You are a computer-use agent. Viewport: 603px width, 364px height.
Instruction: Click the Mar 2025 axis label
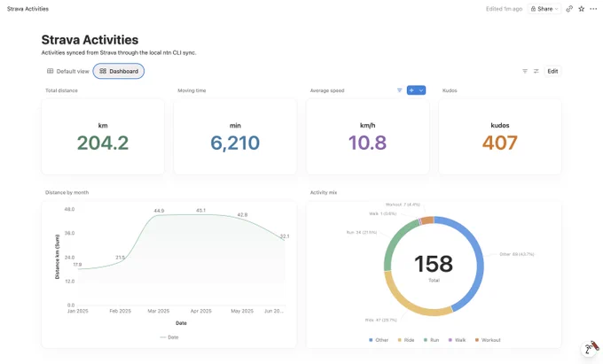159,311
